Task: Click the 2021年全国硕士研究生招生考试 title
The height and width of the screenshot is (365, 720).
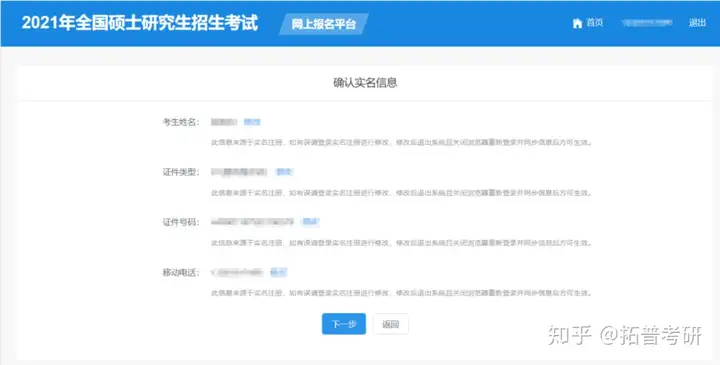Action: coord(140,23)
